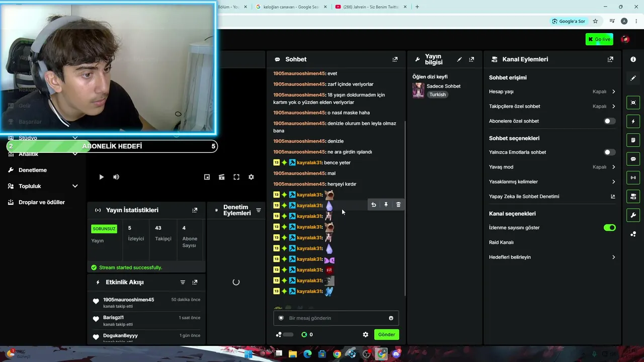The image size is (644, 362).
Task: Open Windows Start menu
Action: [248, 354]
